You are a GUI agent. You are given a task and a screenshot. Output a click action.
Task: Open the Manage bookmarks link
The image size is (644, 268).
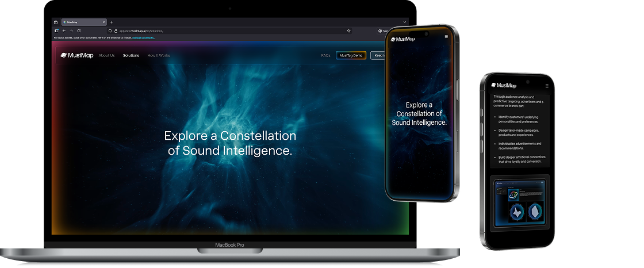(x=144, y=37)
